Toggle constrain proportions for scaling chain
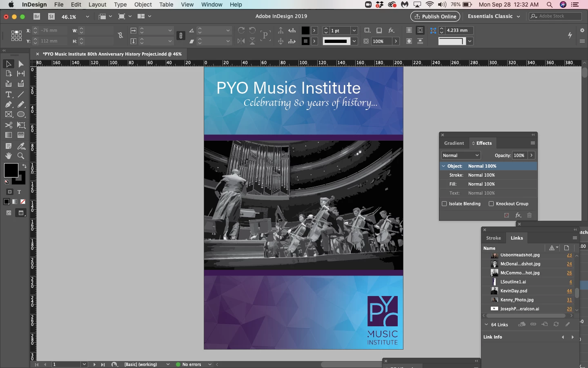Viewport: 588px width, 368px height. pos(181,36)
